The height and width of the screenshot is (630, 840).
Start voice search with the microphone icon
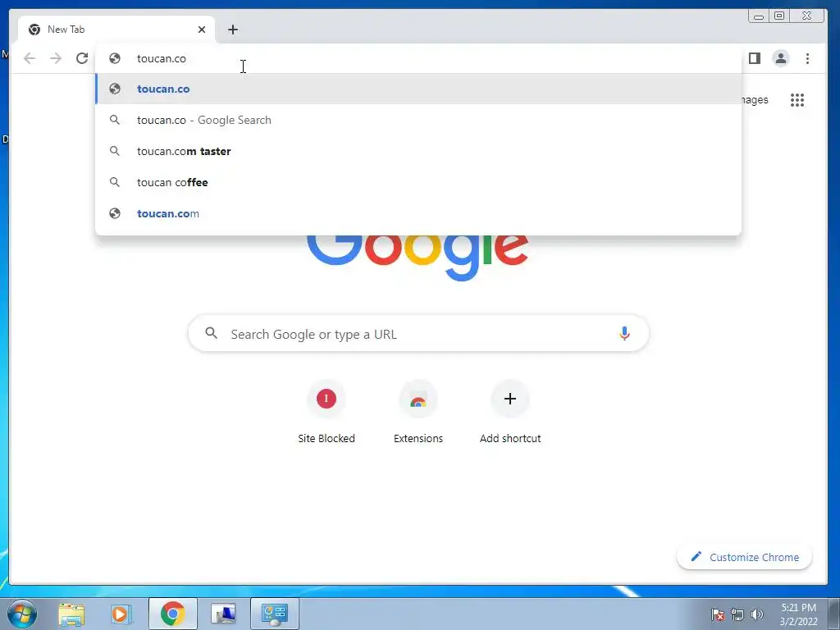click(x=624, y=334)
